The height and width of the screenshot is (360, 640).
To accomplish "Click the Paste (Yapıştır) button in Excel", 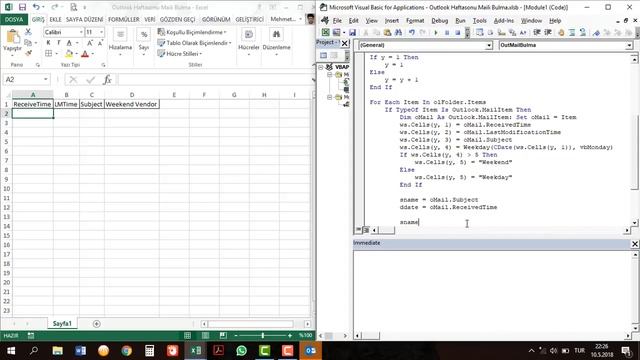I will pyautogui.click(x=12, y=41).
